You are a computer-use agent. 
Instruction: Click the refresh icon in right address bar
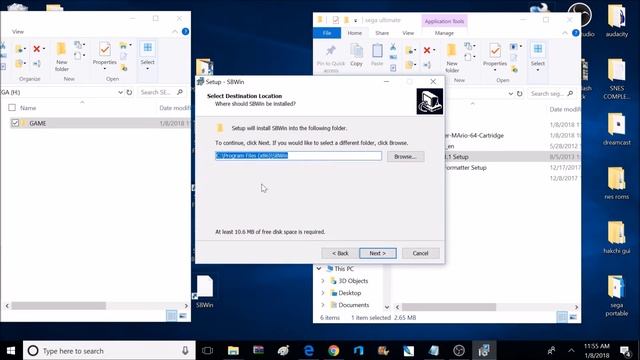pos(519,93)
